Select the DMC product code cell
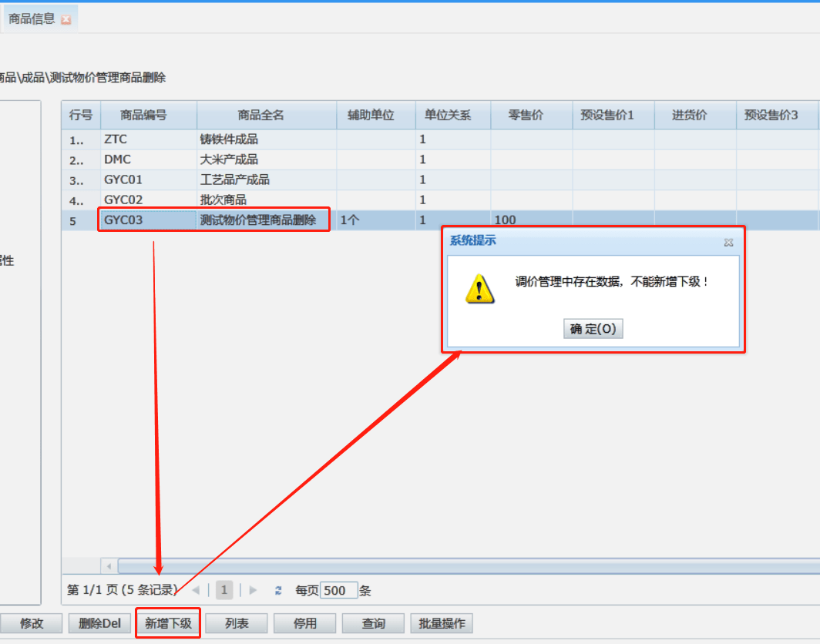Screen dimensions: 820x644 [x=149, y=159]
